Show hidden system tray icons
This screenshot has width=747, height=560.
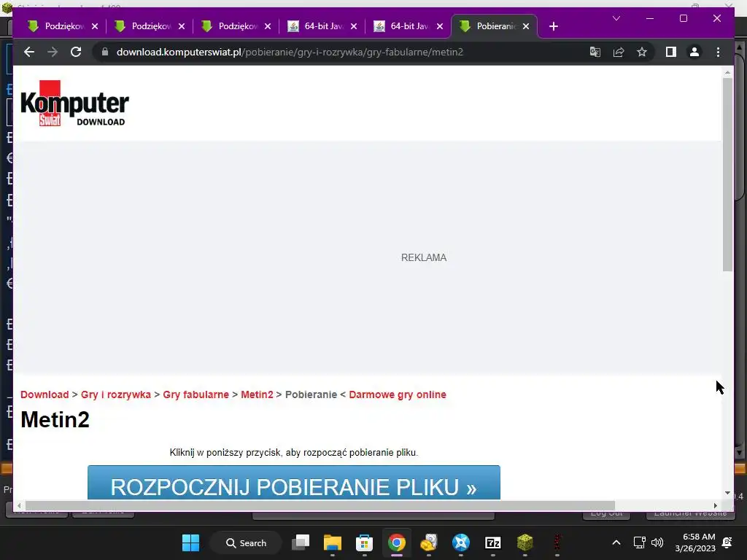click(616, 542)
